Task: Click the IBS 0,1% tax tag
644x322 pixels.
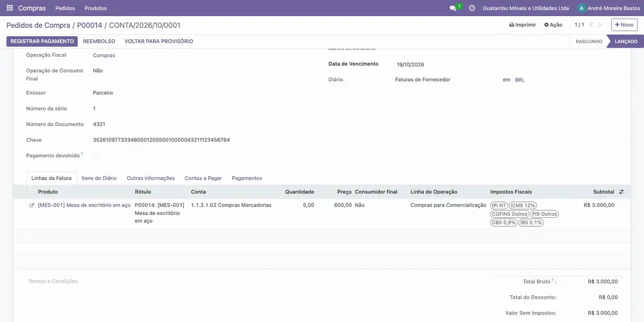Action: [x=531, y=222]
